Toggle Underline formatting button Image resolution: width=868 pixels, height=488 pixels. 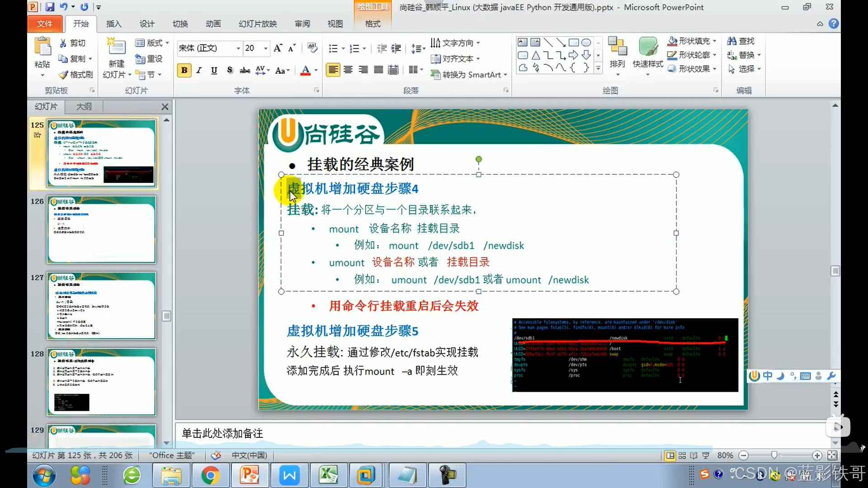pos(214,70)
